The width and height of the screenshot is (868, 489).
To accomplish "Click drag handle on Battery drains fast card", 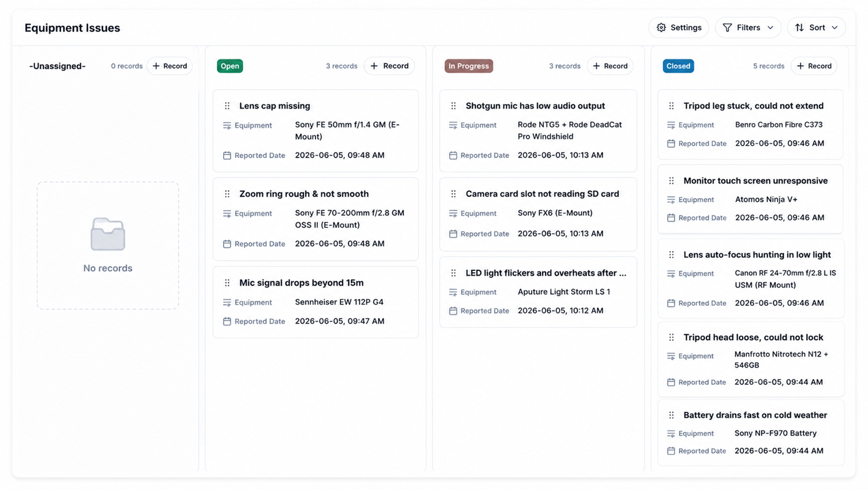I will pos(671,415).
